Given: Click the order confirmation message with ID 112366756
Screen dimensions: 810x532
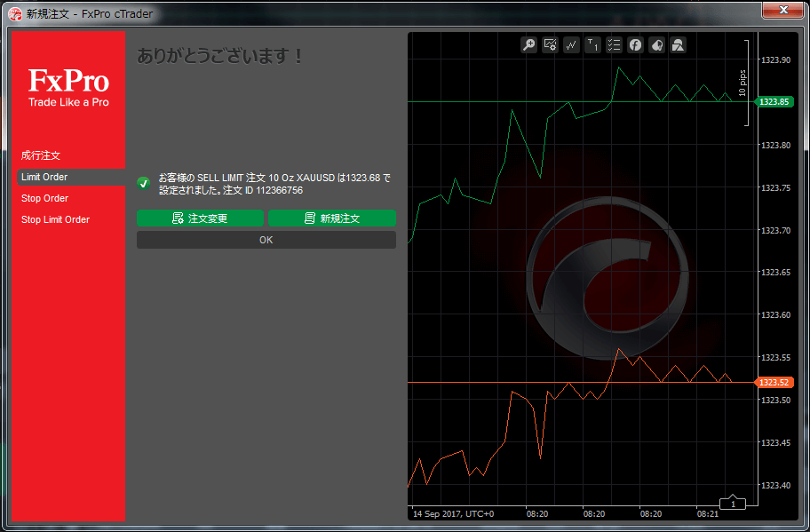Looking at the screenshot, I should [274, 184].
